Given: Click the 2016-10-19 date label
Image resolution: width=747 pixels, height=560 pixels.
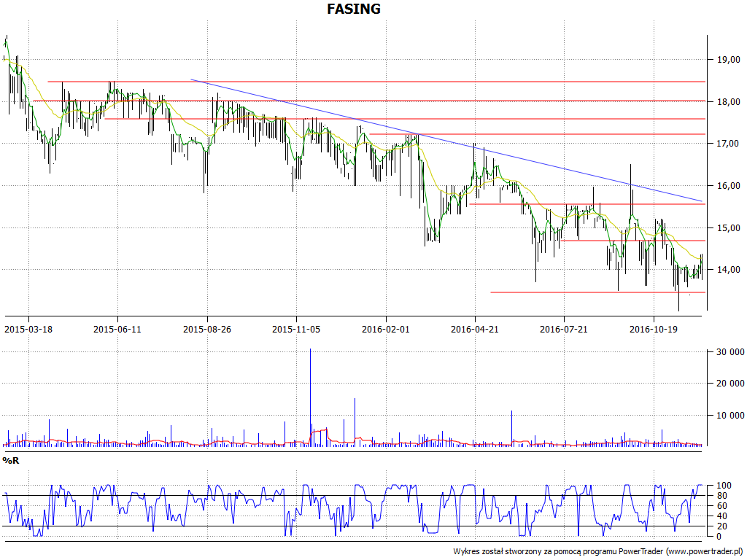Looking at the screenshot, I should click(x=654, y=329).
